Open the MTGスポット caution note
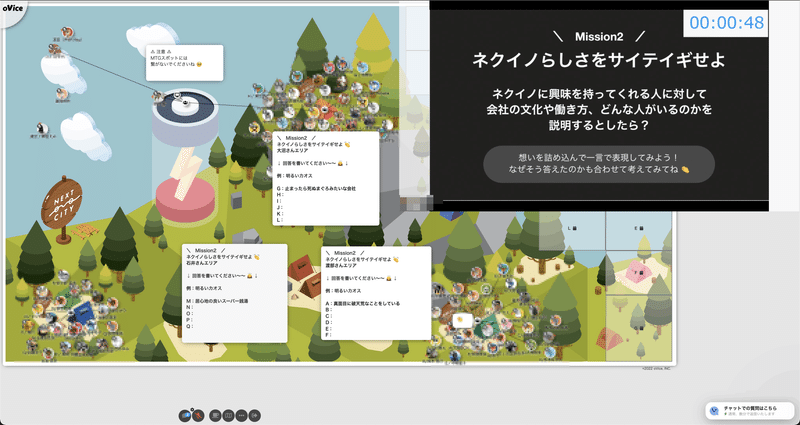Viewport: 800px width, 425px height. (184, 63)
